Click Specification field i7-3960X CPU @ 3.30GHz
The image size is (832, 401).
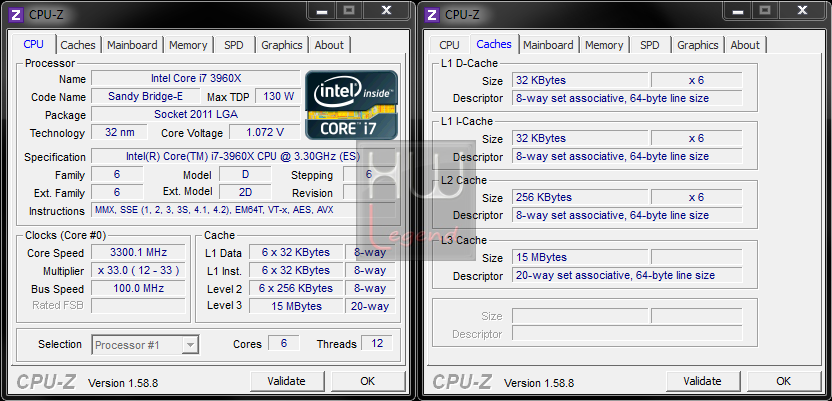[x=244, y=156]
